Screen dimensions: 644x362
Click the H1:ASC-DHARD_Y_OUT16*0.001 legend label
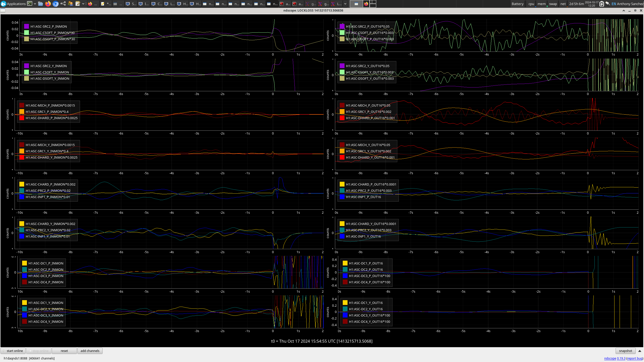click(x=370, y=157)
